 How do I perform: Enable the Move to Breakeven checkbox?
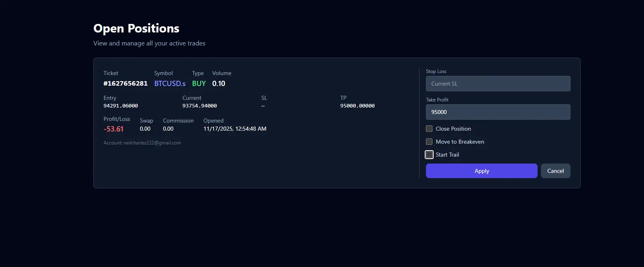pyautogui.click(x=429, y=142)
